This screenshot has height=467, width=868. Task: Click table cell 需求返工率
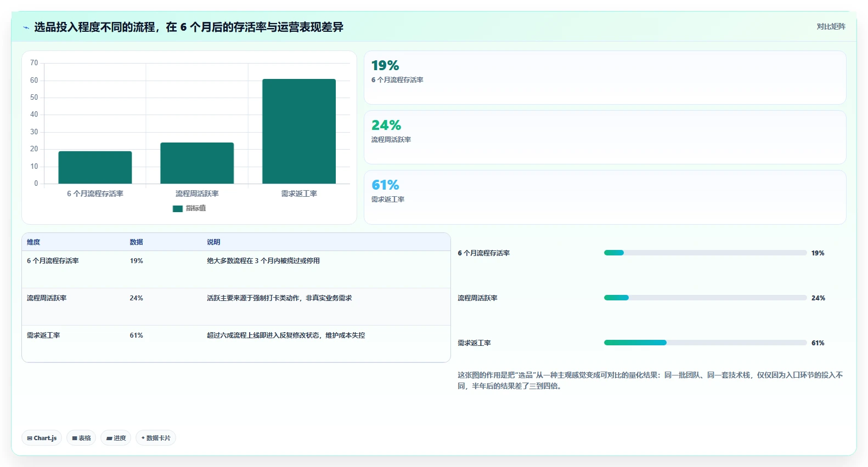pyautogui.click(x=43, y=335)
